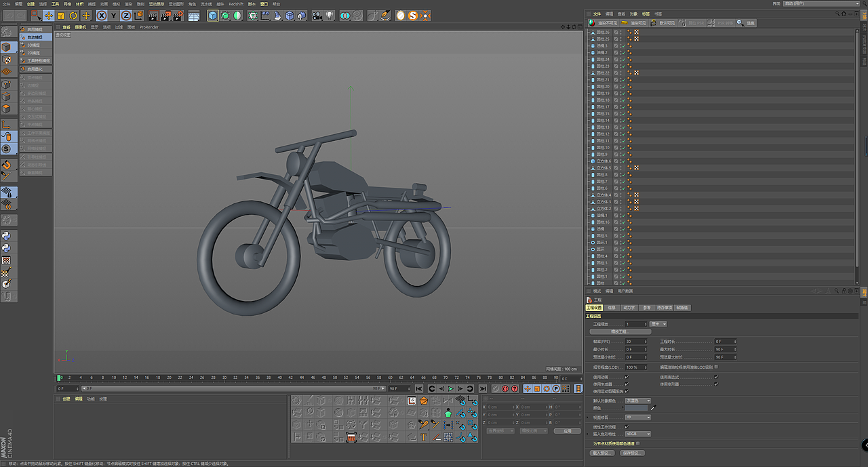Toggle 使用变形器 use deformers checkbox

[x=716, y=384]
